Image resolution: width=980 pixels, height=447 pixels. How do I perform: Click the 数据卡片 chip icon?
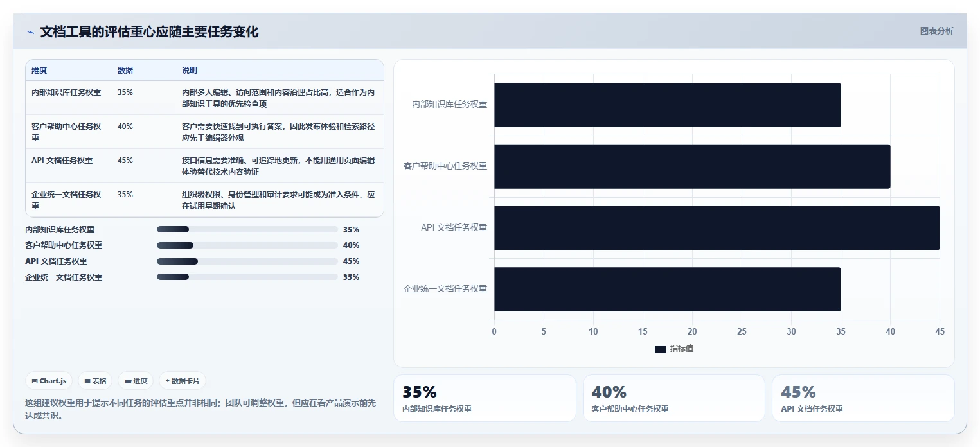tap(167, 381)
